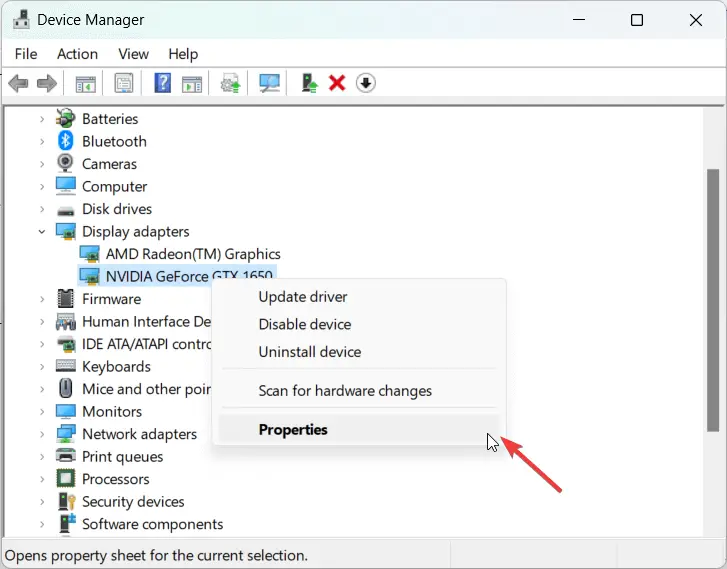The height and width of the screenshot is (569, 727).
Task: Click the Processors category icon
Action: click(65, 479)
